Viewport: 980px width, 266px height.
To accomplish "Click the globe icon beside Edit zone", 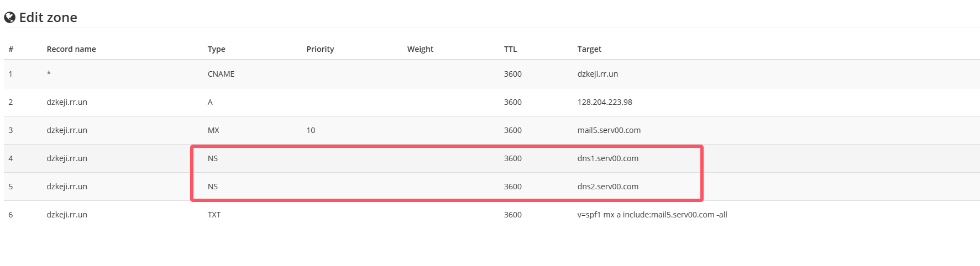I will tap(9, 18).
